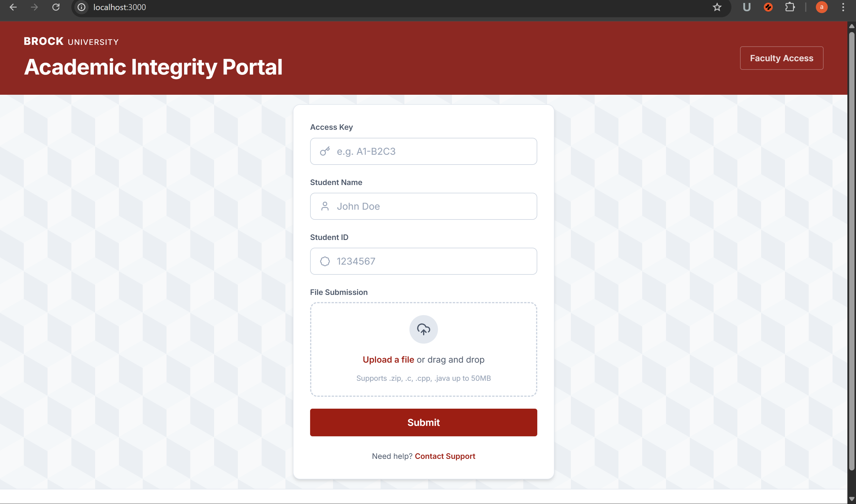856x504 pixels.
Task: Reload the Academic Integrity Portal page
Action: [x=56, y=7]
